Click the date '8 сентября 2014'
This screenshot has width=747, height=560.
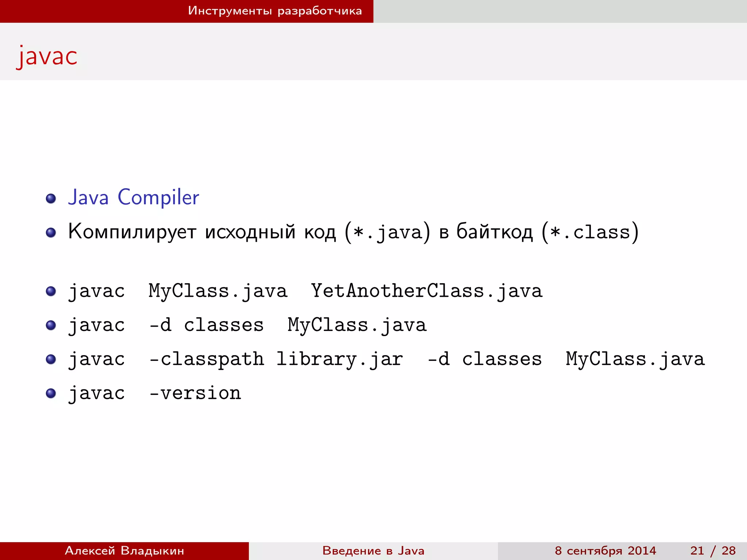point(605,551)
